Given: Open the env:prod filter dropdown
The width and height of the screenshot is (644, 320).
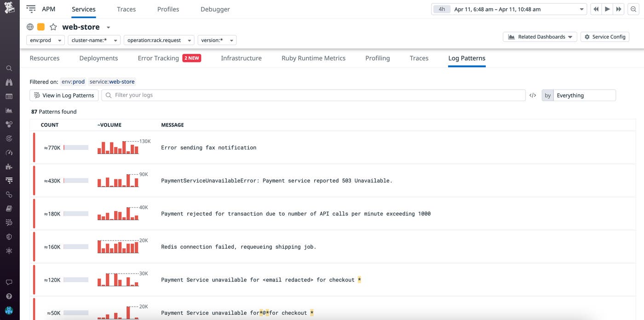Looking at the screenshot, I should [45, 40].
